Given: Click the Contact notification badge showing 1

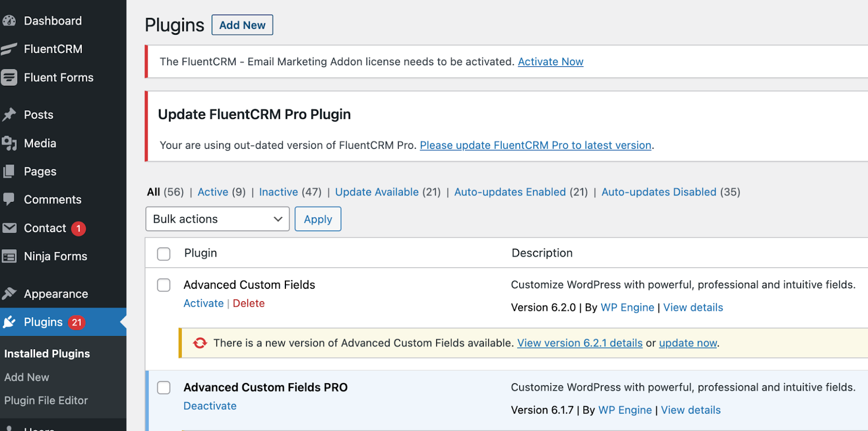Looking at the screenshot, I should coord(79,229).
